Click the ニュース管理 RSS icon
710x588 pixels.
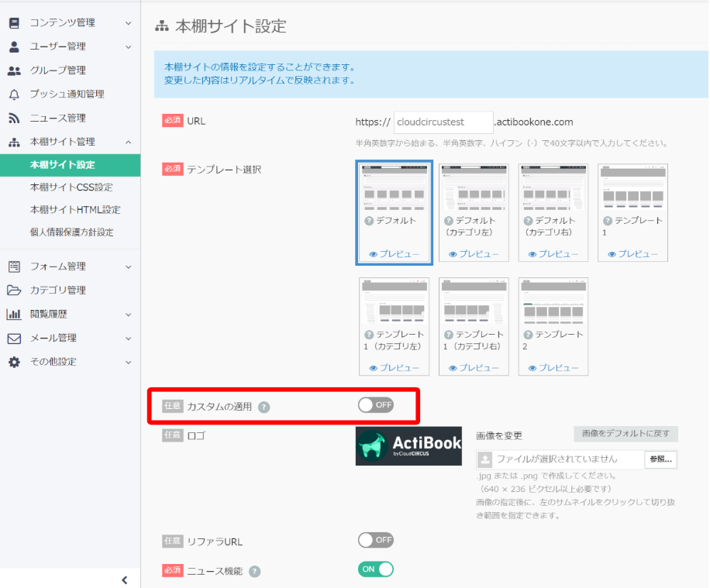(14, 119)
